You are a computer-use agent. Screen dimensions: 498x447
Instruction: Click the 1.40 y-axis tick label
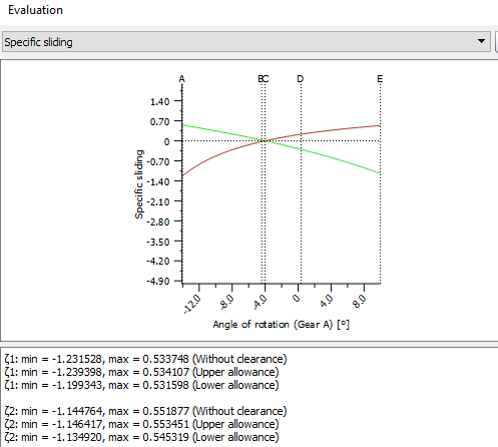160,102
